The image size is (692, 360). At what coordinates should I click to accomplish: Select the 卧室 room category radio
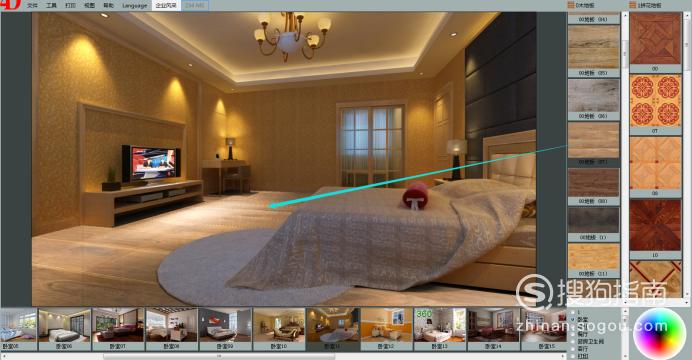point(573,319)
